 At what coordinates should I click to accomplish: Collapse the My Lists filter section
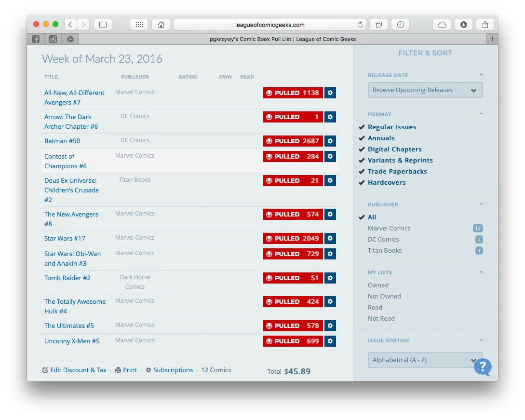pos(481,272)
